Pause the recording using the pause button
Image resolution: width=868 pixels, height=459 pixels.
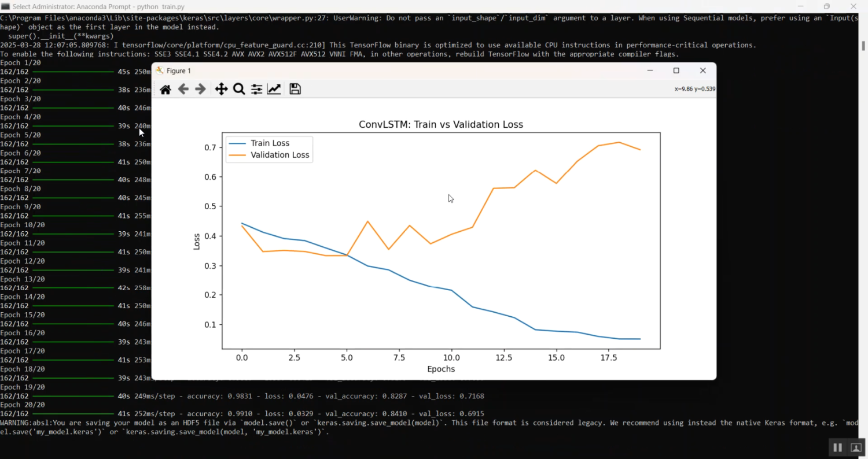click(x=837, y=447)
